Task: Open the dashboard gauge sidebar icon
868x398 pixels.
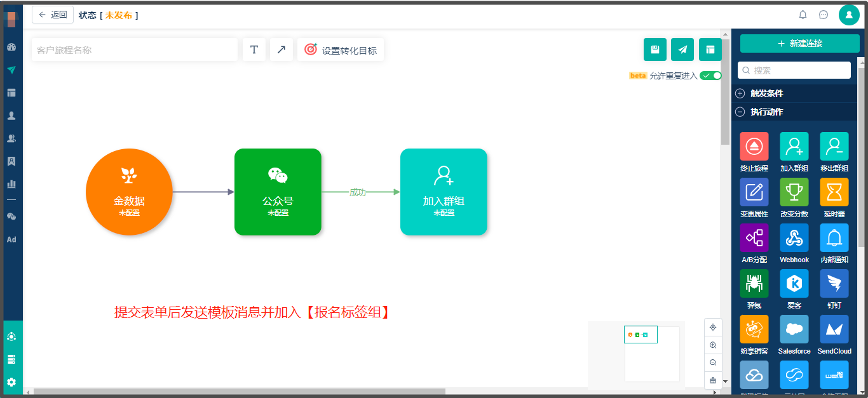Action: [11, 47]
